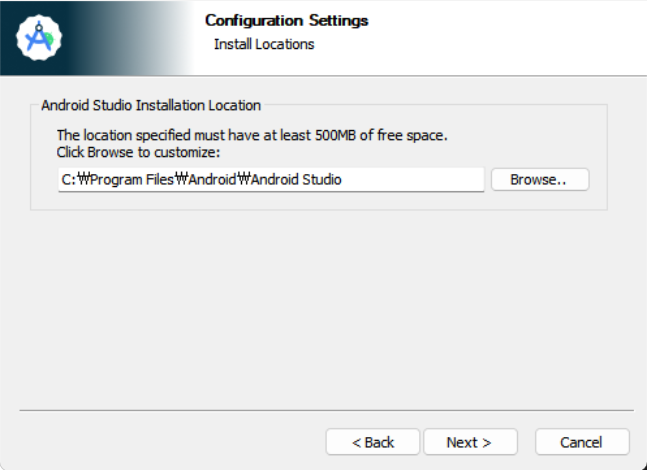
Task: Place cursor on 'Android Studio' at path end
Action: pos(296,179)
